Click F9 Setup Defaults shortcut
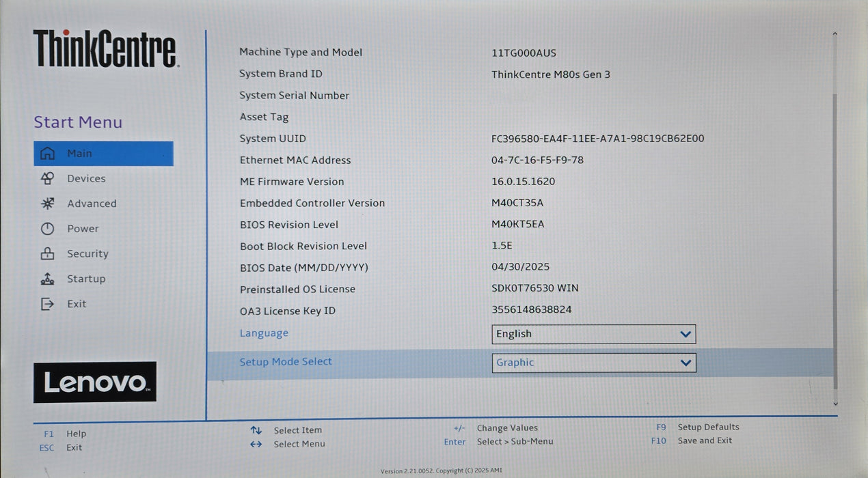Screen dimensions: 868x478 pyautogui.click(x=698, y=427)
